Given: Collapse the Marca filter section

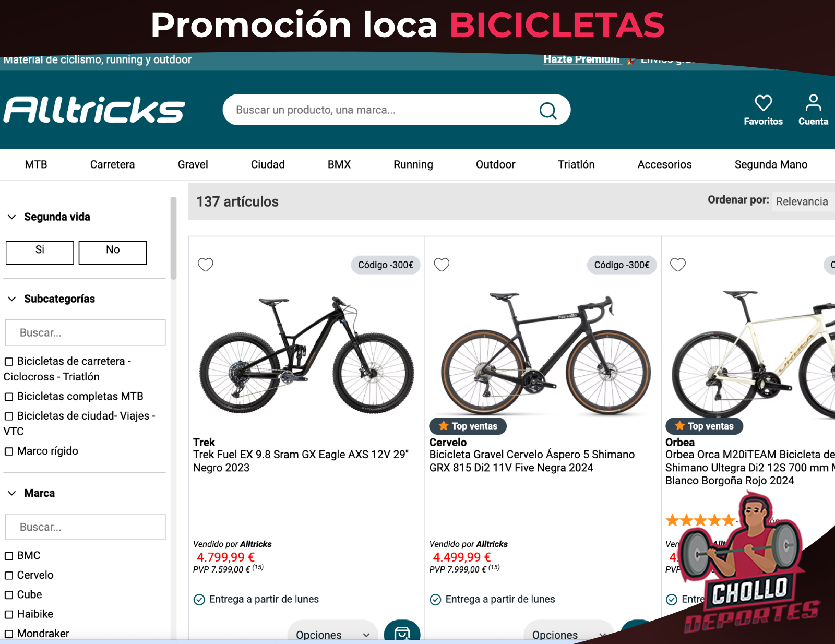Looking at the screenshot, I should click(12, 493).
